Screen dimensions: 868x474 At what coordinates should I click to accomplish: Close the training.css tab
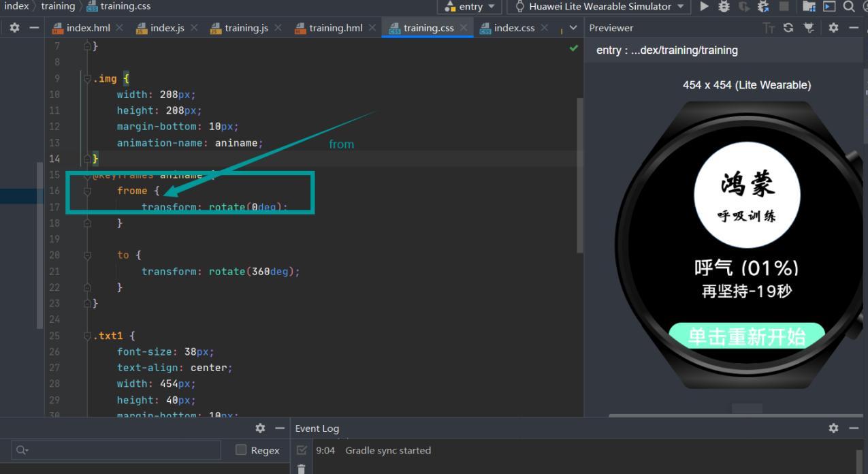[464, 28]
